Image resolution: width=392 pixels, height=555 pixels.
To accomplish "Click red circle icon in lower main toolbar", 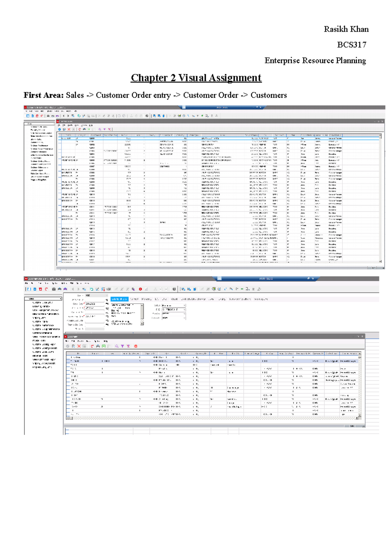I will pyautogui.click(x=140, y=289).
